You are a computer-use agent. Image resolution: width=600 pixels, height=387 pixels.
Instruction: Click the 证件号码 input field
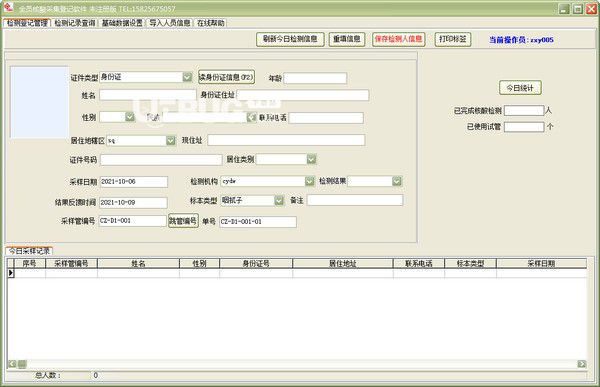click(x=161, y=160)
